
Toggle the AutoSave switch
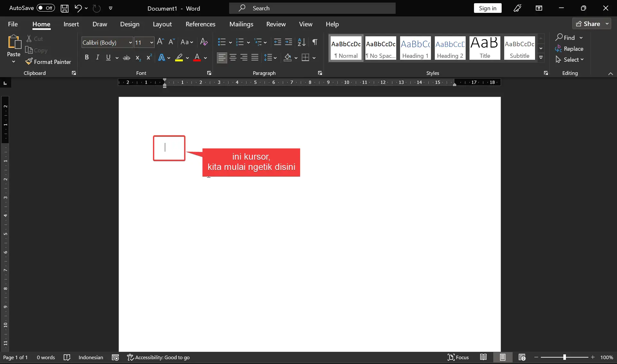coord(46,8)
